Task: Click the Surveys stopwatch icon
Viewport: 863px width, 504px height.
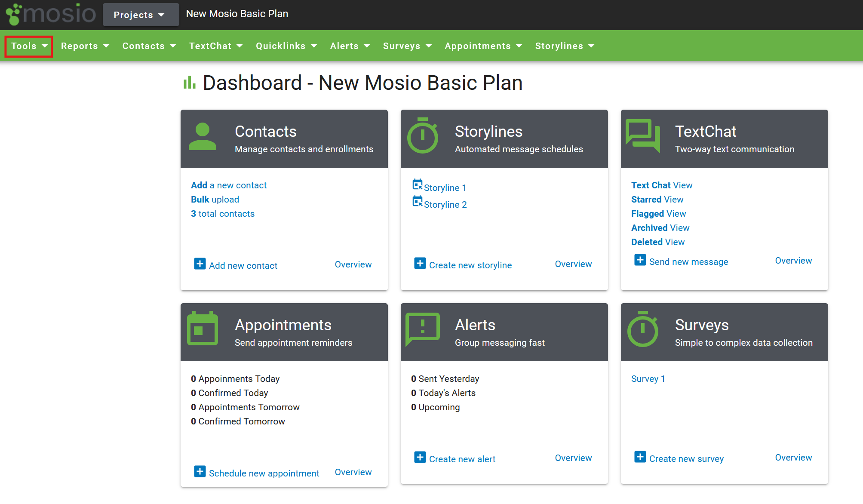Action: pos(643,329)
